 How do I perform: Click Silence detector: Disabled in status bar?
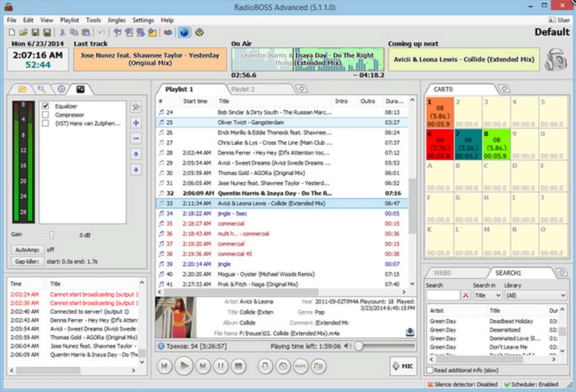pos(462,384)
